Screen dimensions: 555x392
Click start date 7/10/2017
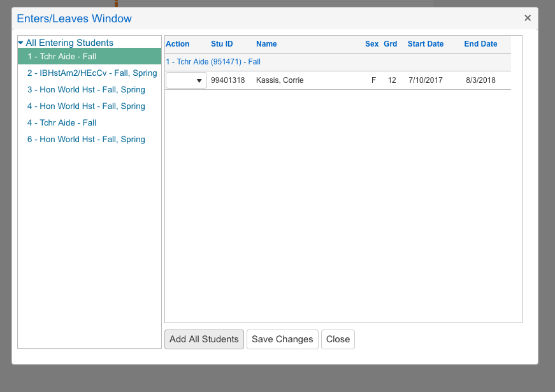pos(426,80)
